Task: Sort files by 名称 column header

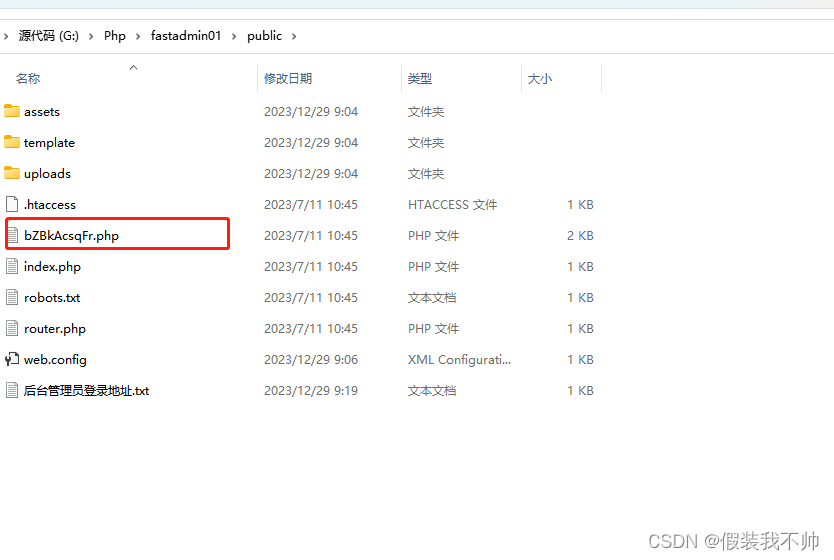Action: coord(28,78)
